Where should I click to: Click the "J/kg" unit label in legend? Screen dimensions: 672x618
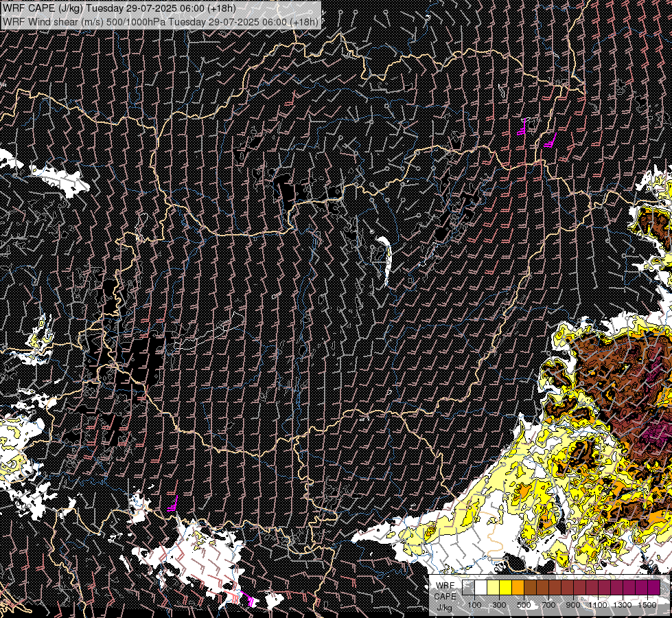click(444, 608)
